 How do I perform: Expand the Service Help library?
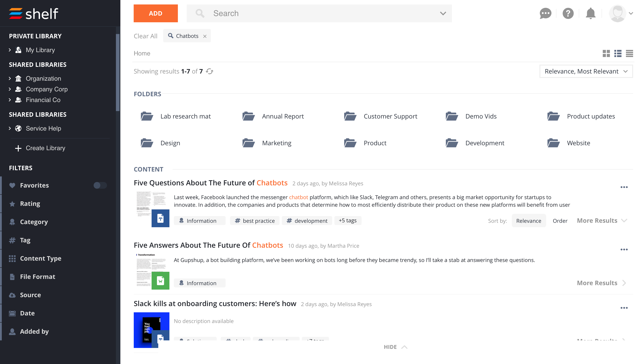(x=10, y=128)
